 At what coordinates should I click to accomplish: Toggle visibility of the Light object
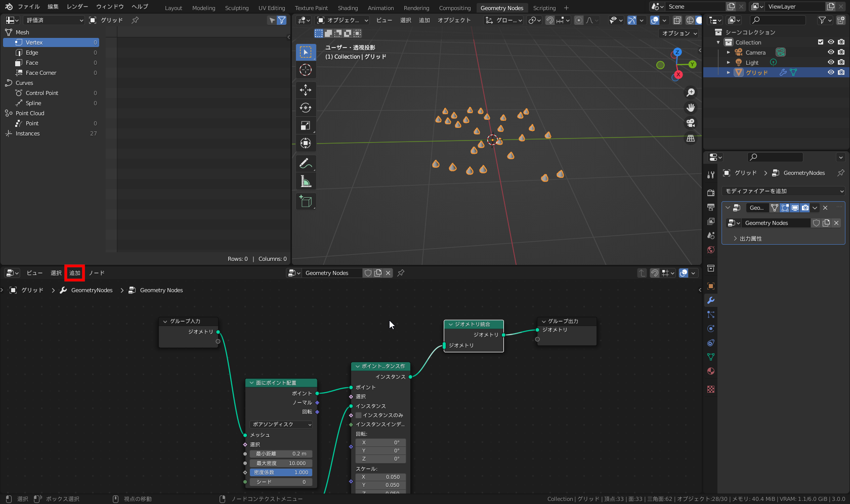(831, 62)
